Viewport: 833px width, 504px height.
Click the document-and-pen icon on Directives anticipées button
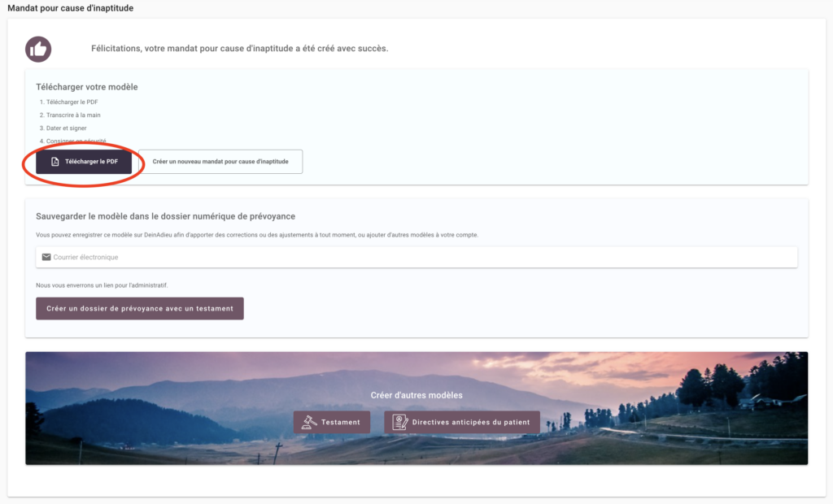[x=398, y=422]
